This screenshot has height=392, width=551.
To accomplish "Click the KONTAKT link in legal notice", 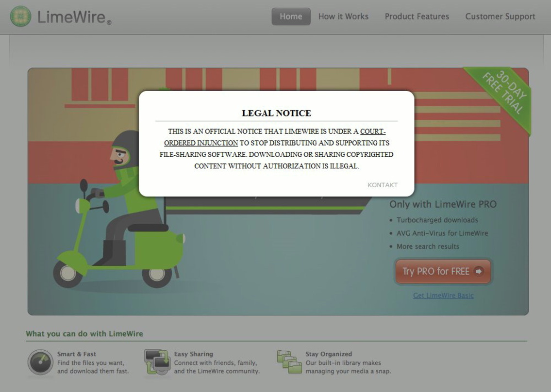I will tap(383, 185).
